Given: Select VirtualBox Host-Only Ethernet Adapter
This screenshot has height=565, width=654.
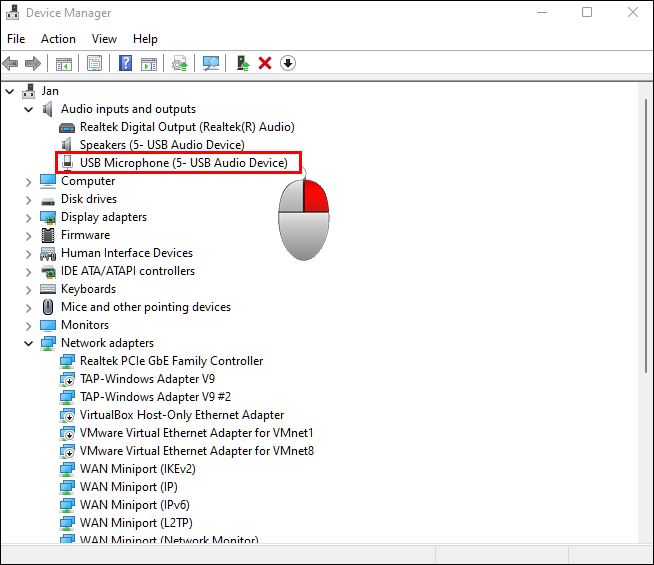Looking at the screenshot, I should (182, 415).
